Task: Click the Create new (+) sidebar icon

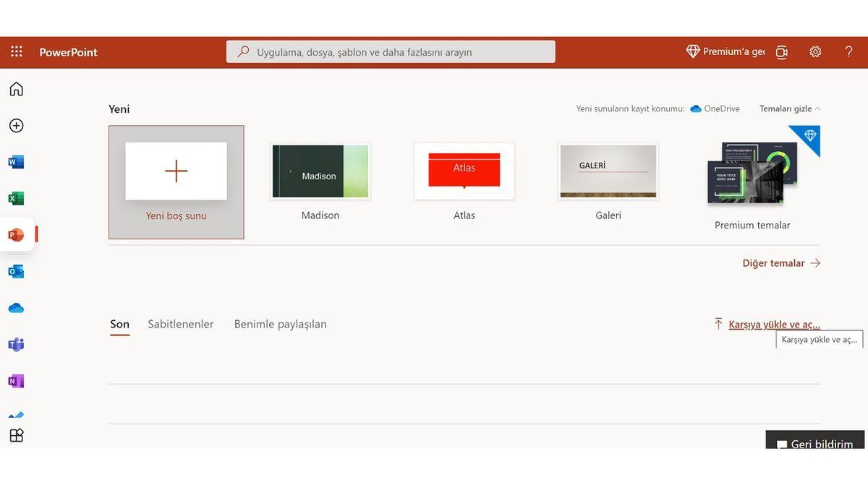Action: click(16, 125)
